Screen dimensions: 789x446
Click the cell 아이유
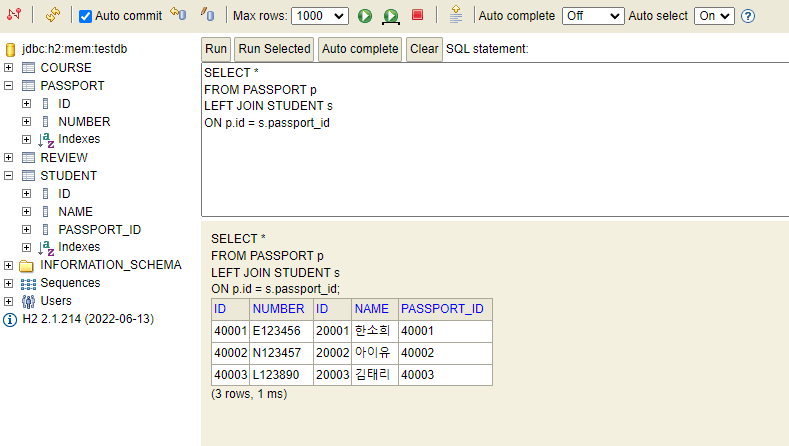[x=375, y=353]
